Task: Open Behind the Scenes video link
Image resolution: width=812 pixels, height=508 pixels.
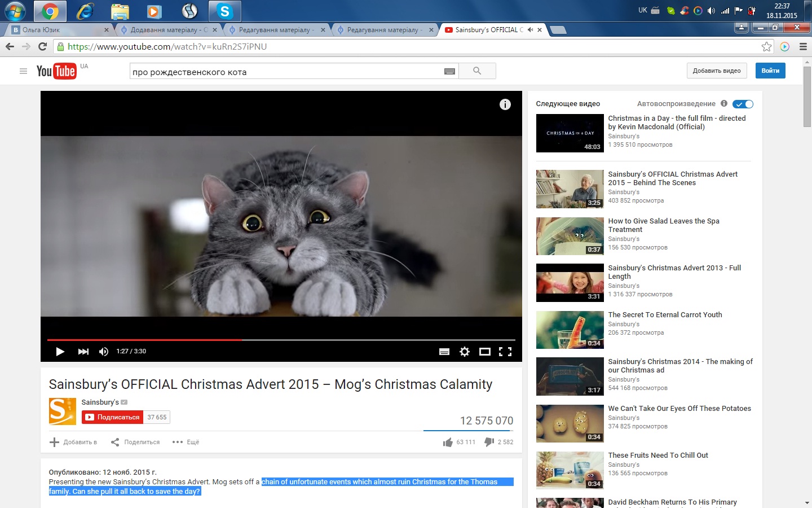Action: tap(673, 178)
